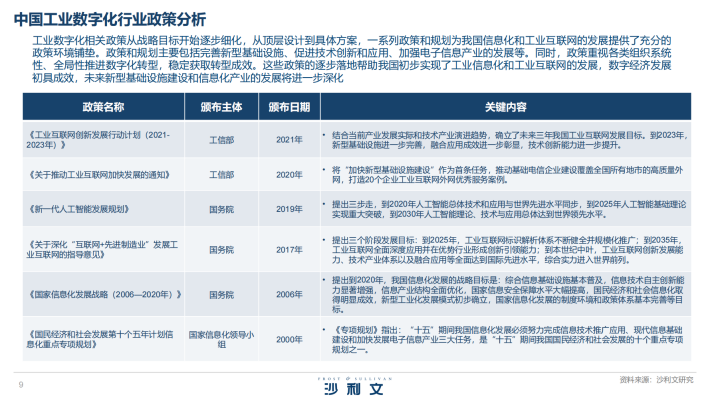Click the 国家信息化领导小组 issuer cell

click(221, 339)
